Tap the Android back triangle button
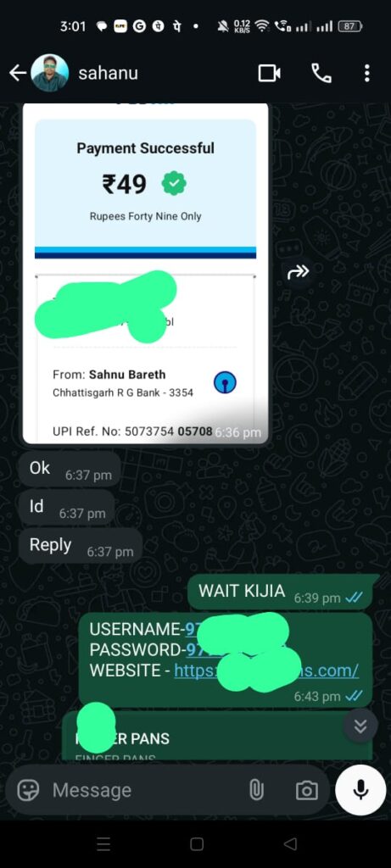The image size is (391, 868). point(290,843)
